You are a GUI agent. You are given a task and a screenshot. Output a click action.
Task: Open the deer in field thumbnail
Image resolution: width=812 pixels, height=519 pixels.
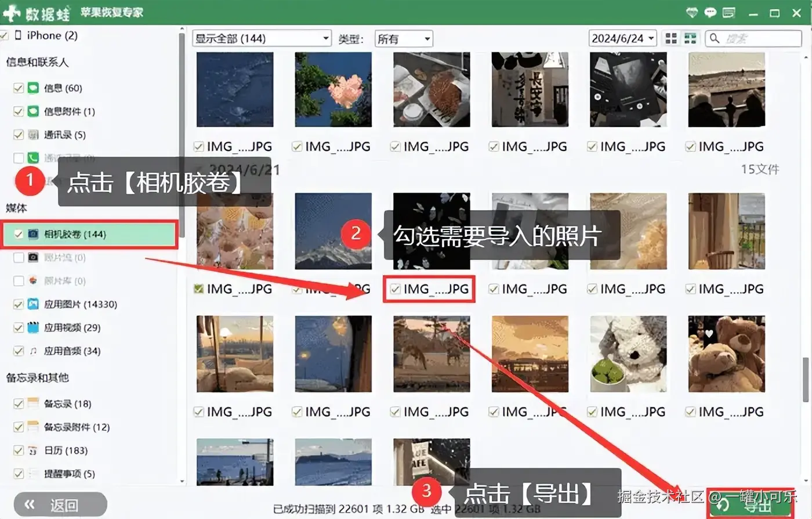[x=432, y=354]
